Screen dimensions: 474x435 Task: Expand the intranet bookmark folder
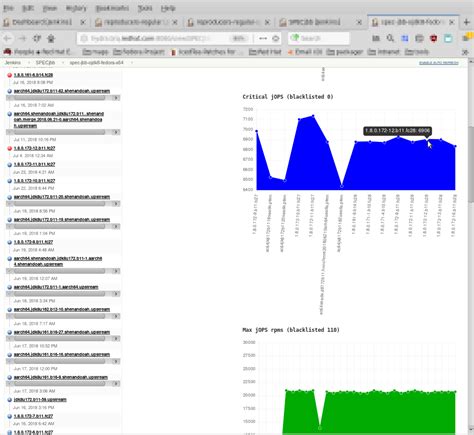[384, 52]
